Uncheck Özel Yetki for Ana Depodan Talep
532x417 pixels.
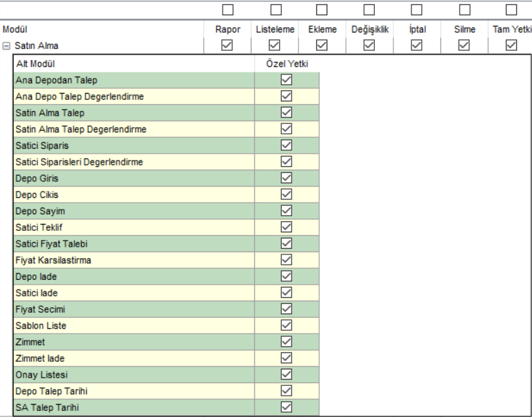click(287, 80)
